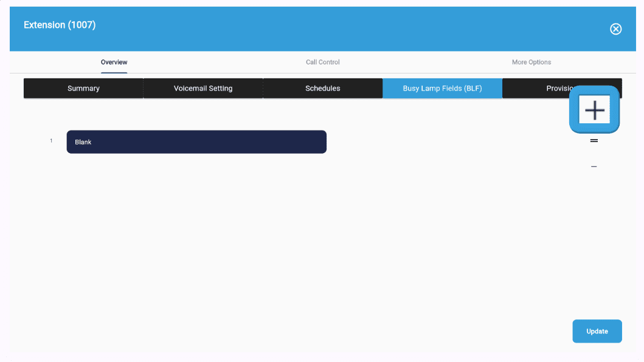Open the Voicemail Setting sub-tab
Image resolution: width=644 pixels, height=362 pixels.
(x=203, y=88)
